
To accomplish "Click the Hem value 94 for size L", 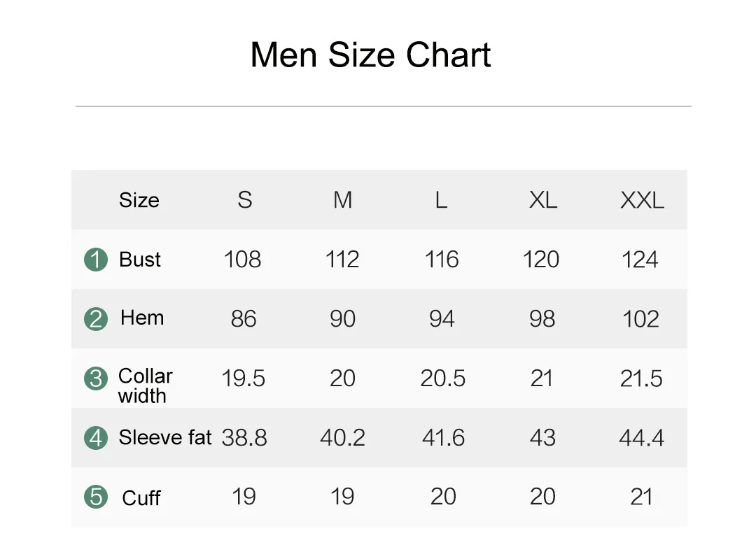I will click(442, 319).
